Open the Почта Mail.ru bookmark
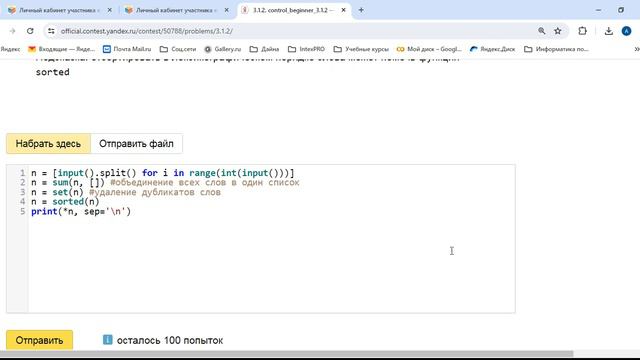 (127, 49)
